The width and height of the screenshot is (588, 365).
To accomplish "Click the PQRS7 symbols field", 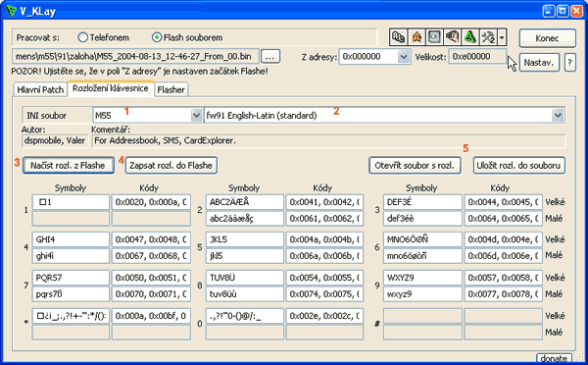I will pyautogui.click(x=71, y=278).
